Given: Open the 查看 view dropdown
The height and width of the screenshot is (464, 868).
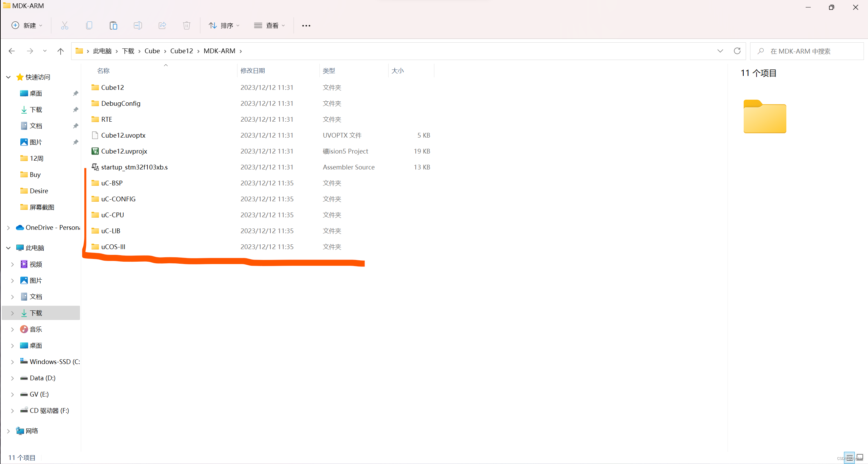Looking at the screenshot, I should coord(270,25).
